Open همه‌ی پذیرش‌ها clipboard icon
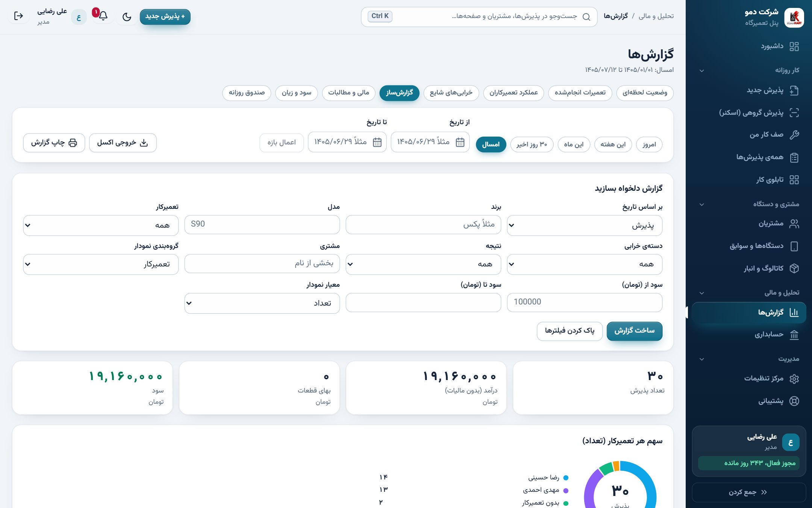 coord(794,157)
